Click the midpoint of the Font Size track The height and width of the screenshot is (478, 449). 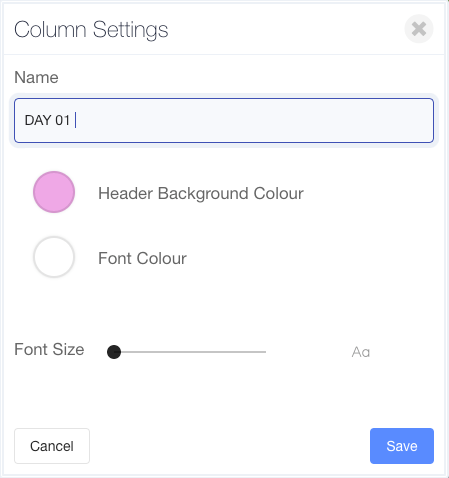[190, 352]
